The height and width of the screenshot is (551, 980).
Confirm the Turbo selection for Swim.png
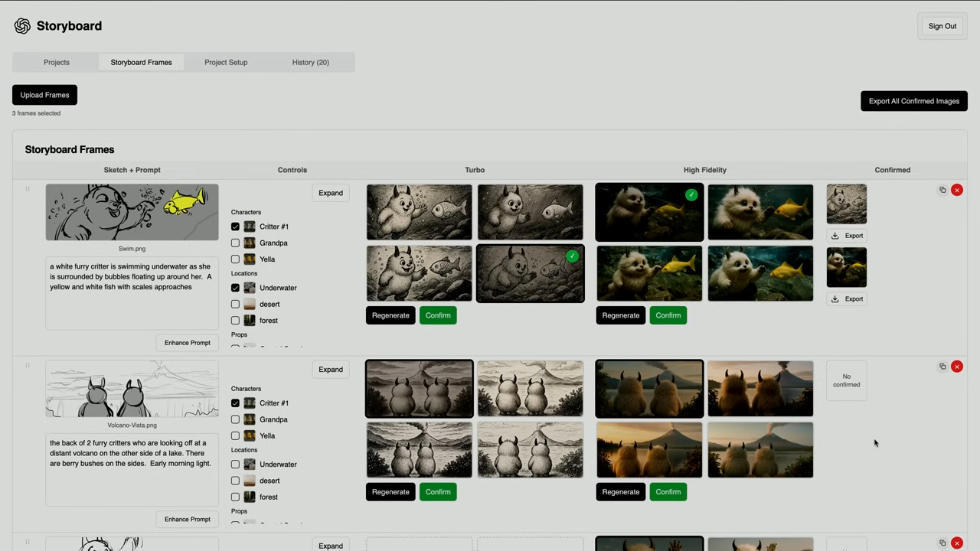point(438,315)
